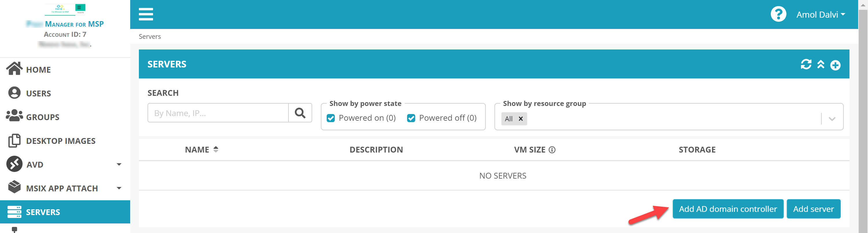
Task: Click the Add server button
Action: point(813,209)
